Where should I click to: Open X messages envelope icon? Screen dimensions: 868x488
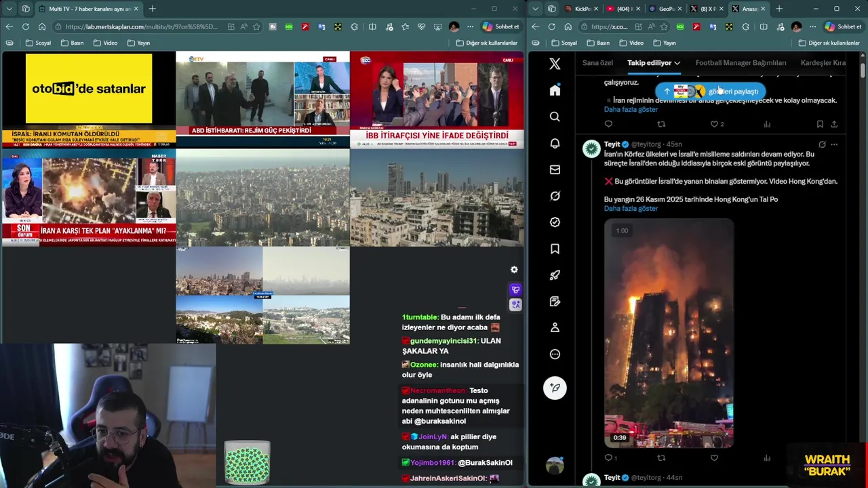pos(555,169)
